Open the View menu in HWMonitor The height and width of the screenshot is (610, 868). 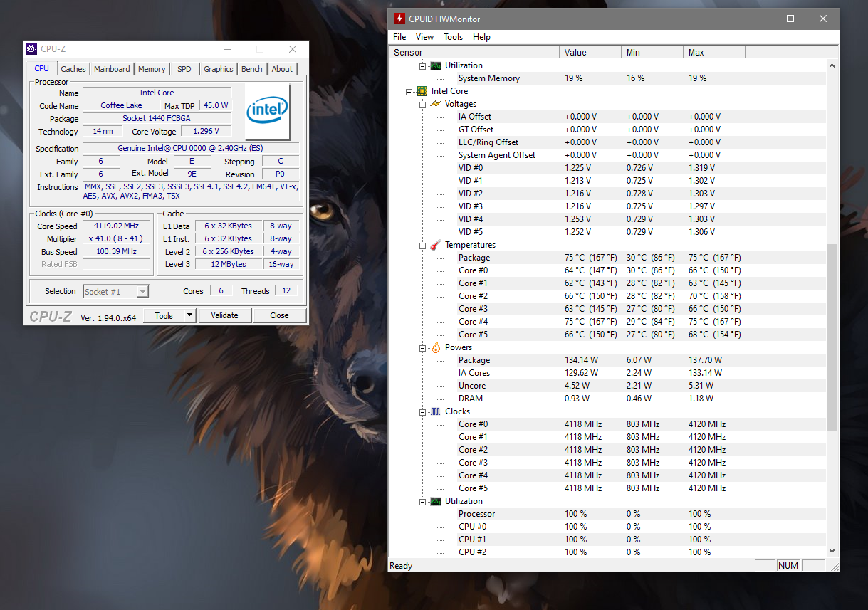424,36
